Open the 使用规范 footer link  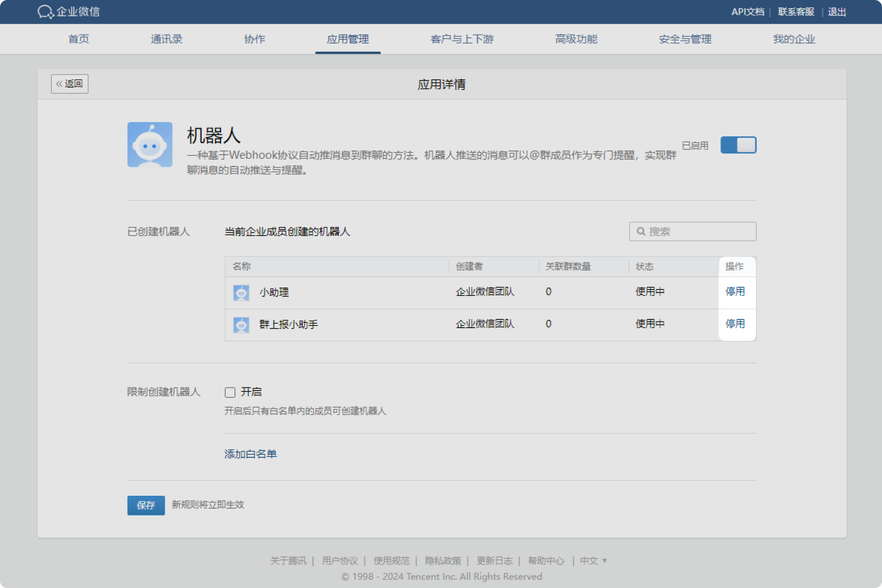[392, 561]
